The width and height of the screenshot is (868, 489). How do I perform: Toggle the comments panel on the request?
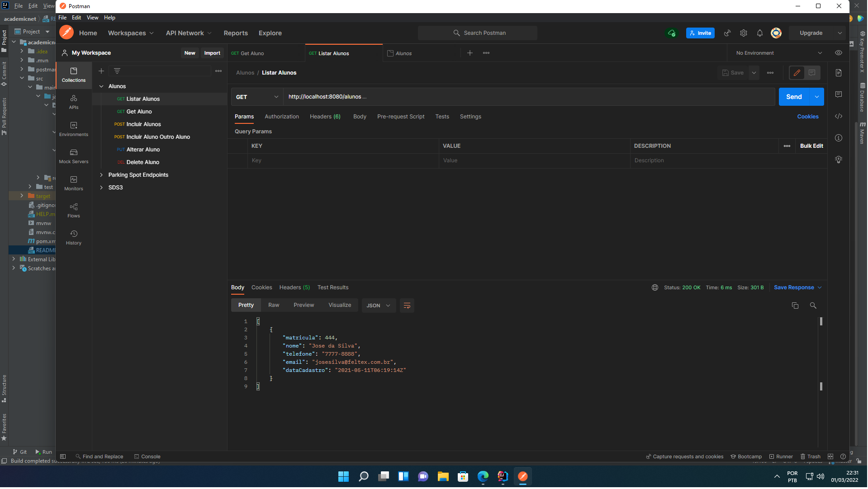[812, 72]
